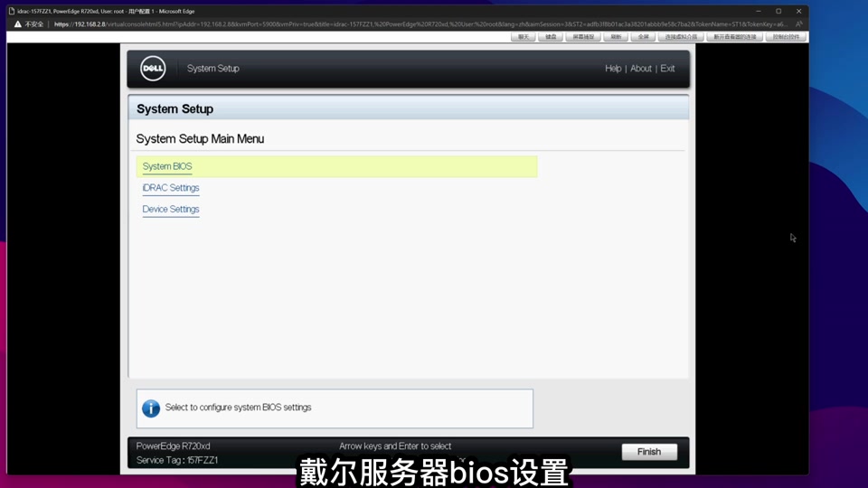Click Exit in the header

coord(667,69)
